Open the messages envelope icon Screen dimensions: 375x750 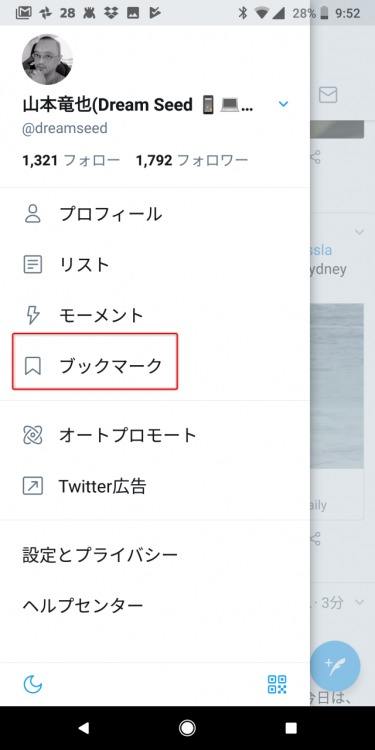(328, 95)
